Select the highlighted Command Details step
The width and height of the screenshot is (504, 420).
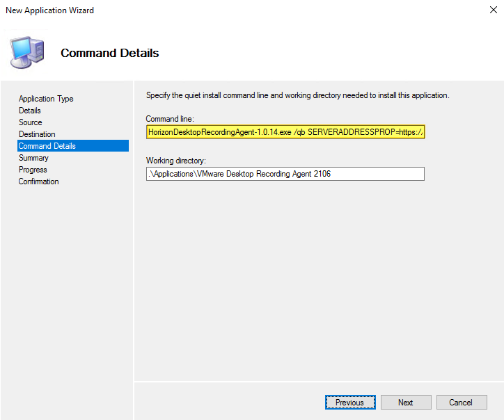pos(47,146)
